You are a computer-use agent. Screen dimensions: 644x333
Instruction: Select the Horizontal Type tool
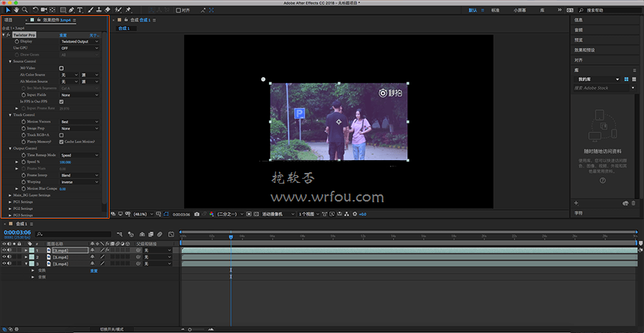click(x=79, y=10)
